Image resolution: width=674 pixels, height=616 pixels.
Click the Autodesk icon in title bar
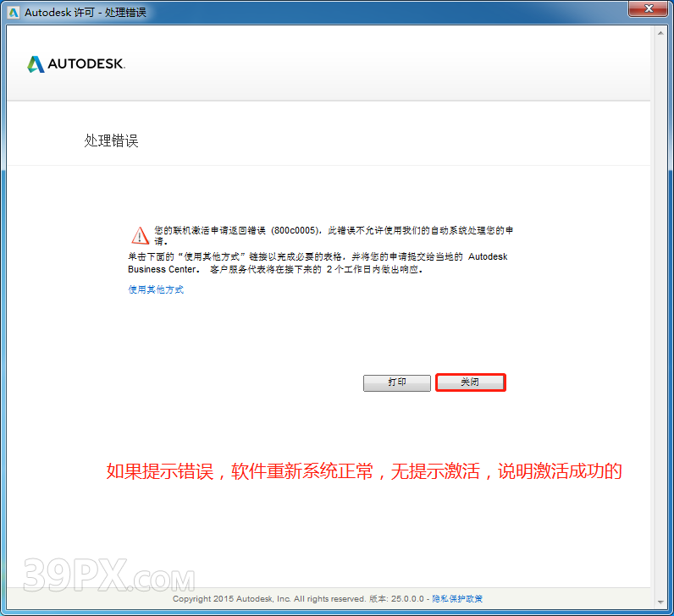(14, 13)
